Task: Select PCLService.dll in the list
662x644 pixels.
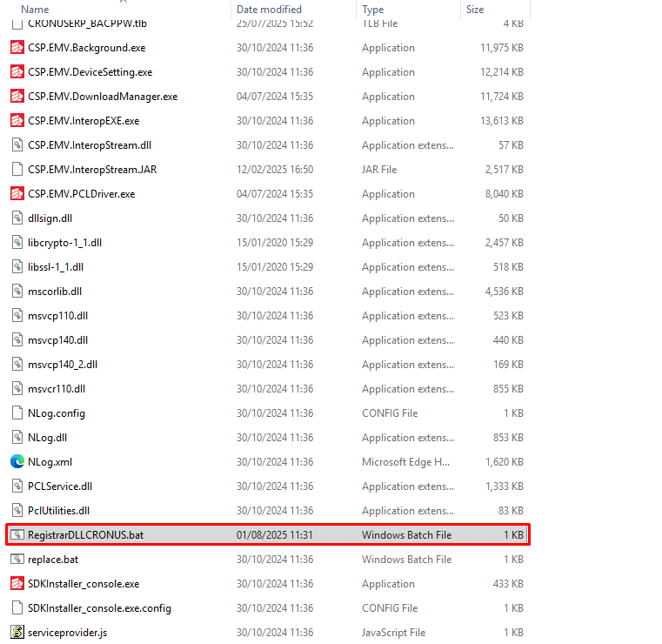Action: 60,486
